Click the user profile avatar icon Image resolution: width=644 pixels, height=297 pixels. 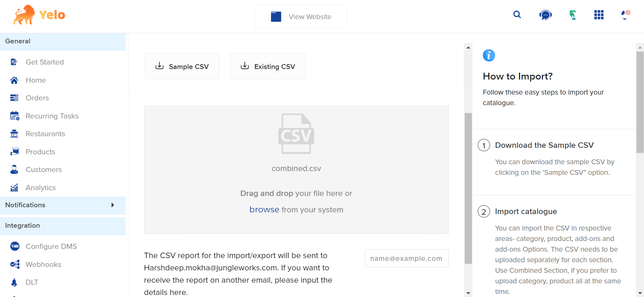click(x=625, y=15)
